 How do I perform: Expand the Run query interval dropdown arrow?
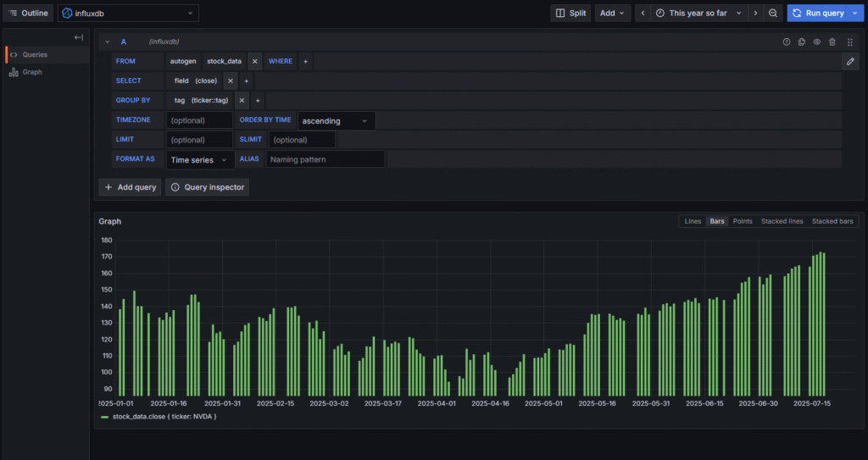coord(854,13)
